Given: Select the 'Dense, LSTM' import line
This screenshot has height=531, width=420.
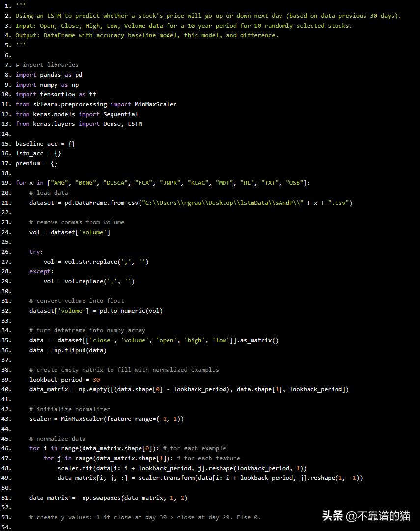Looking at the screenshot, I should tap(79, 124).
